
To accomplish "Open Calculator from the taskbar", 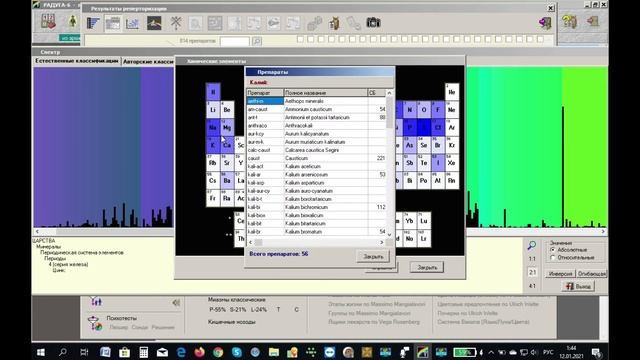I will [144, 352].
